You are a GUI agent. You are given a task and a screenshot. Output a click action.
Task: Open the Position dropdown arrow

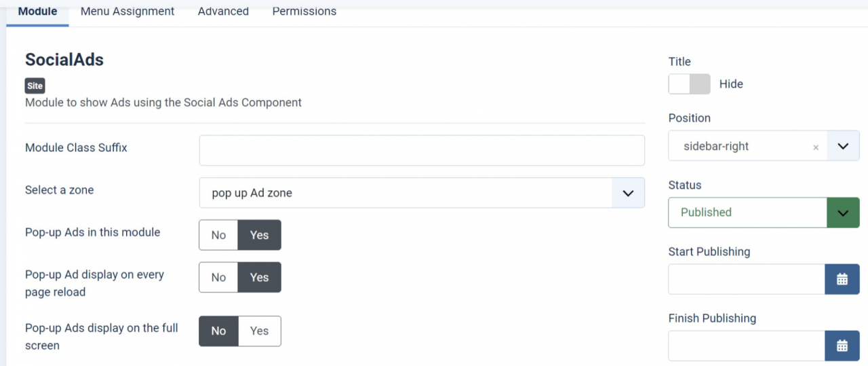[x=843, y=146]
